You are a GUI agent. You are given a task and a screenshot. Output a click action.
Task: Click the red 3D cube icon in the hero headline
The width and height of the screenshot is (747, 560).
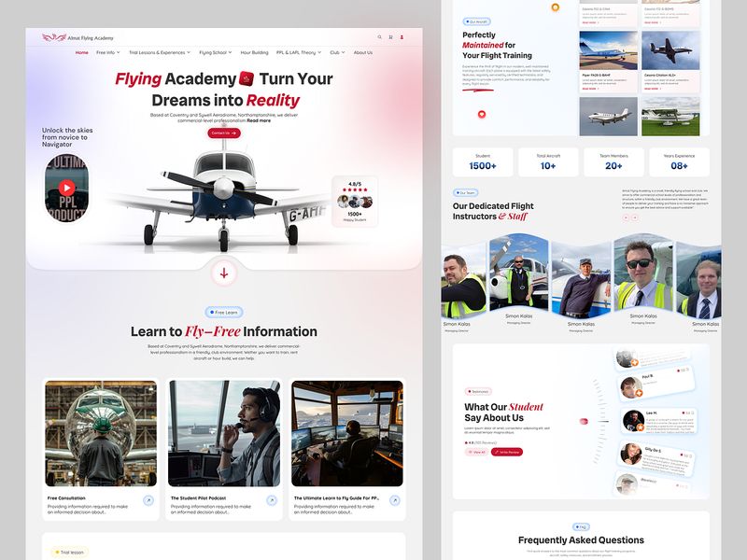[247, 78]
